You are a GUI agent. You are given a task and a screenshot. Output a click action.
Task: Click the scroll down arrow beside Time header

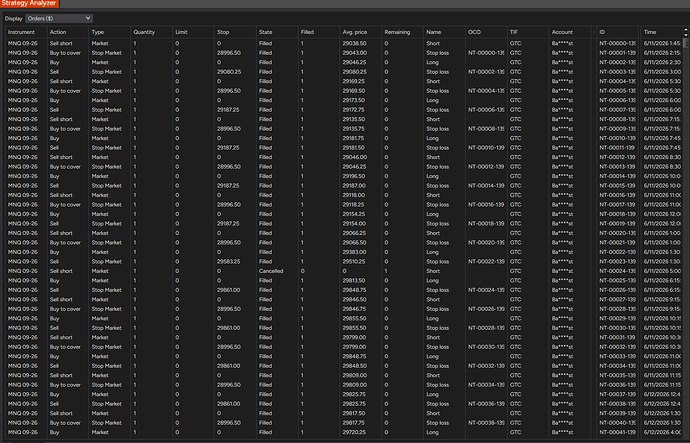tap(686, 34)
